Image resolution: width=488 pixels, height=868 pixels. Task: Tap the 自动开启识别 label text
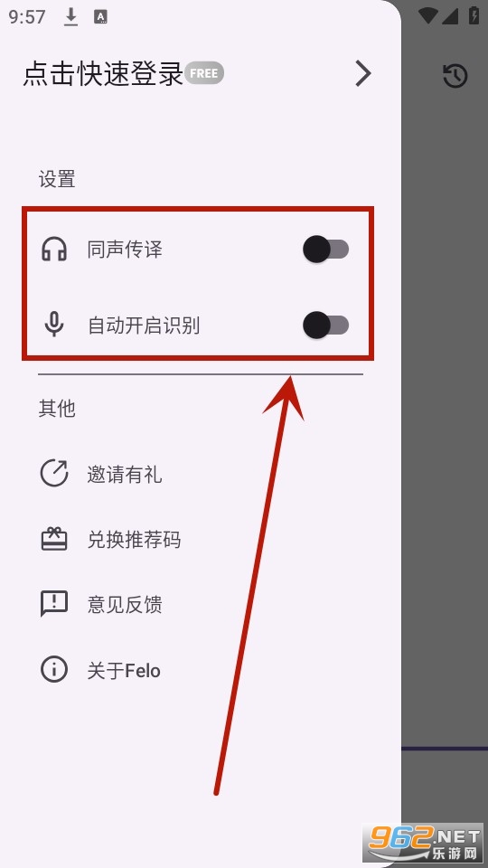pyautogui.click(x=144, y=325)
